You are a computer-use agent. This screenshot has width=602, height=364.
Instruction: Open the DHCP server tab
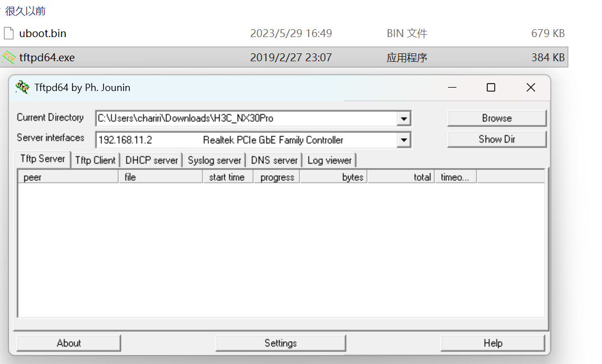[x=151, y=160]
